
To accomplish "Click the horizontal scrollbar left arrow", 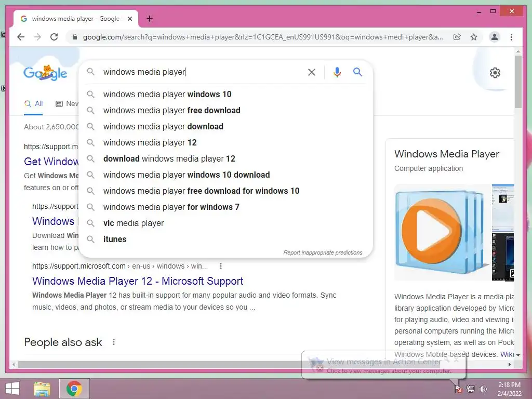I will pos(14,364).
